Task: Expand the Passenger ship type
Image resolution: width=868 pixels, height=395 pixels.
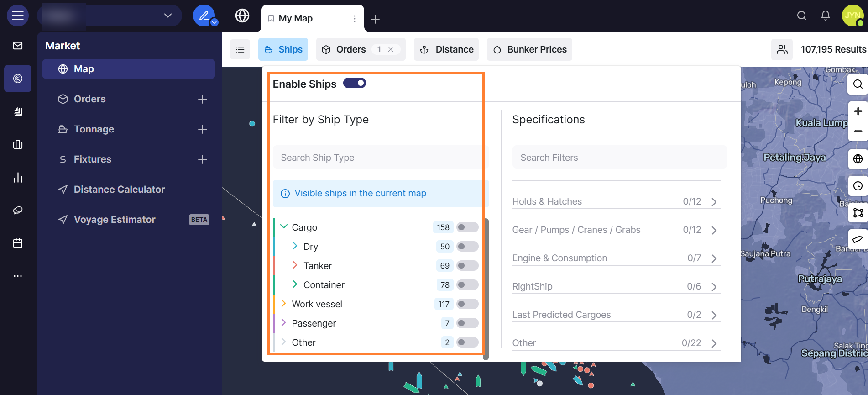Action: pyautogui.click(x=284, y=323)
